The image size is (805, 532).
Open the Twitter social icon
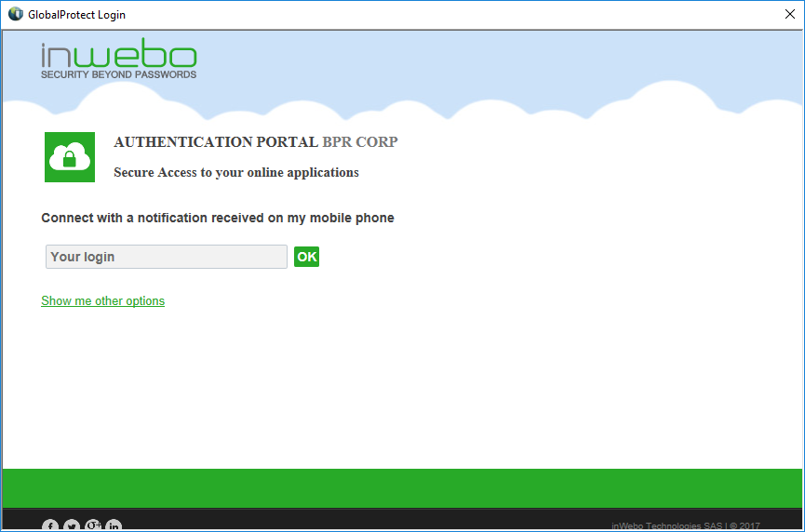coord(72,525)
